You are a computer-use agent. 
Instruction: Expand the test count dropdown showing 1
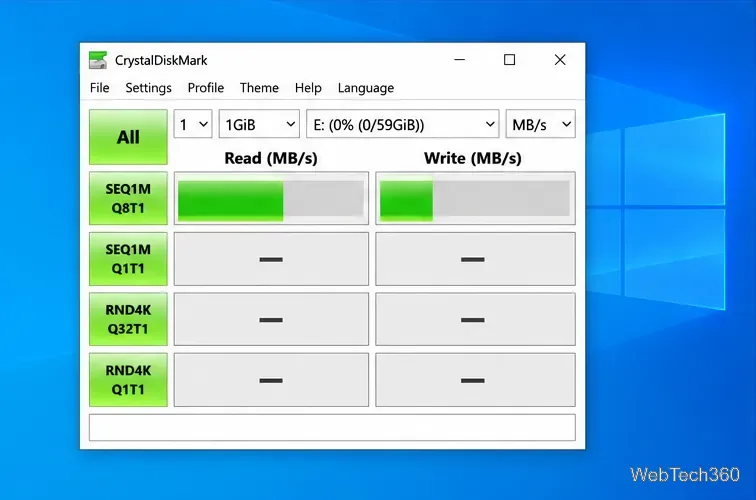(x=193, y=124)
